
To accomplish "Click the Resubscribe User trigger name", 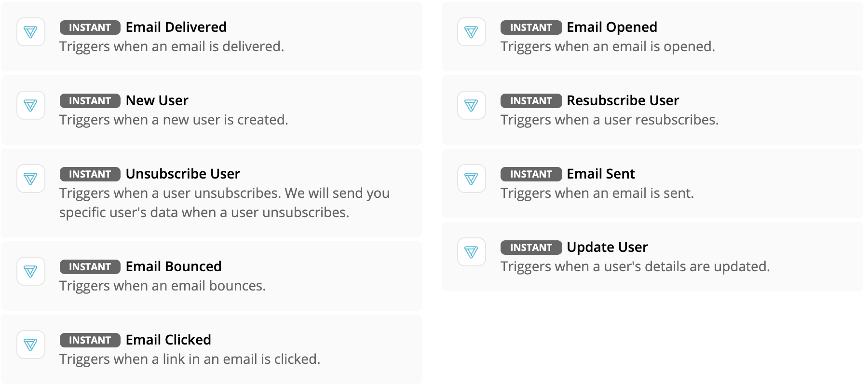I will pos(623,100).
